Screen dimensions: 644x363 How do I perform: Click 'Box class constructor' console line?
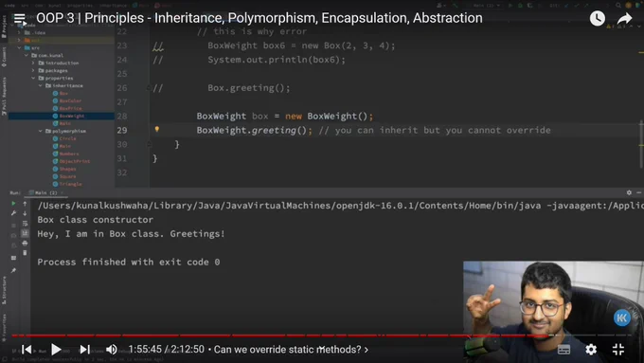[x=96, y=220]
